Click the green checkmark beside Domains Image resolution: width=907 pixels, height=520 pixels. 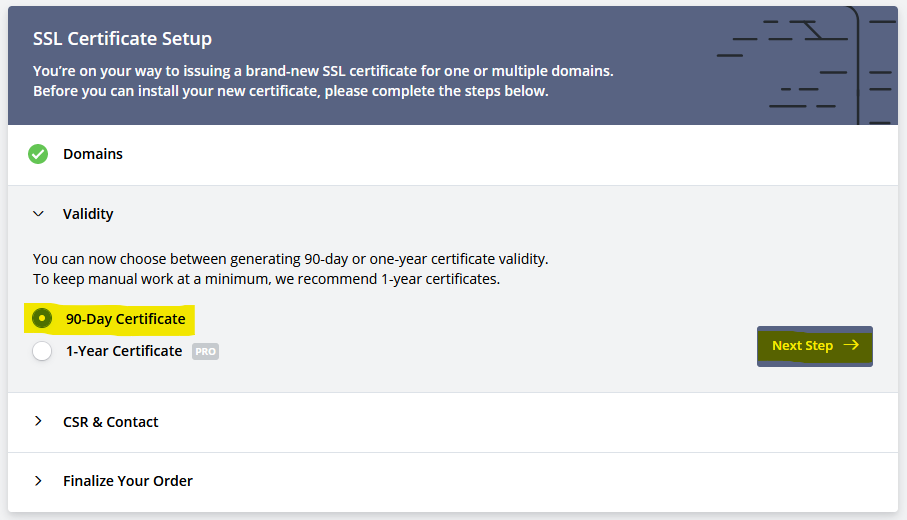coord(38,154)
